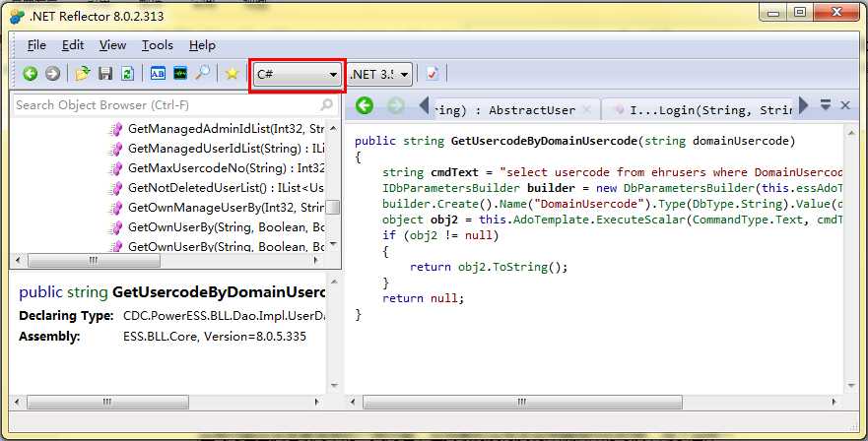
Task: Open an assembly with the folder icon
Action: pyautogui.click(x=83, y=74)
